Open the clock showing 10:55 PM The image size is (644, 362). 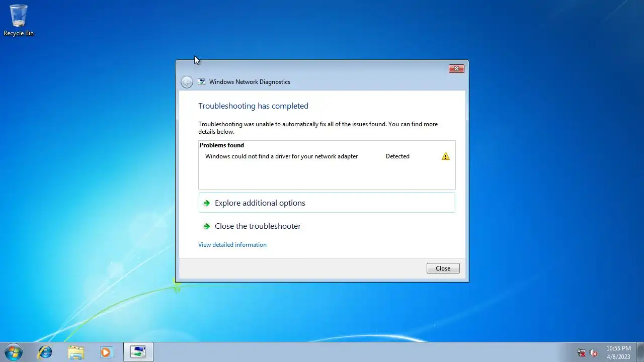pyautogui.click(x=618, y=352)
